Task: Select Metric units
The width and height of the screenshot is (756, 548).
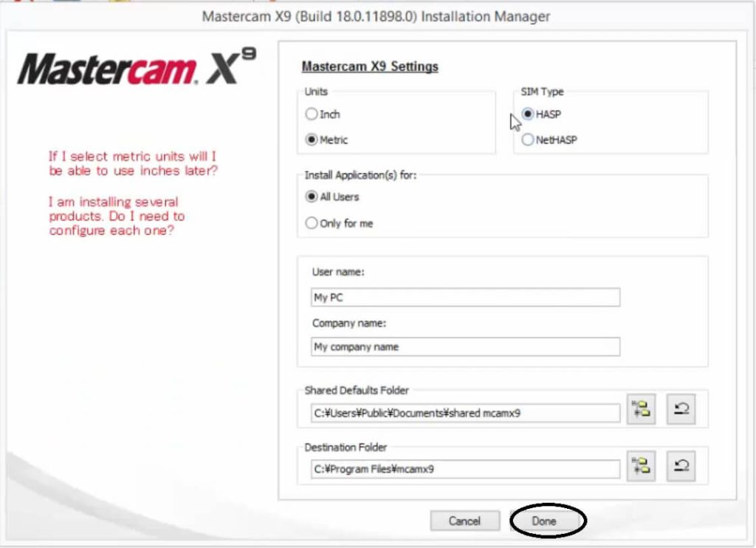Action: tap(312, 140)
